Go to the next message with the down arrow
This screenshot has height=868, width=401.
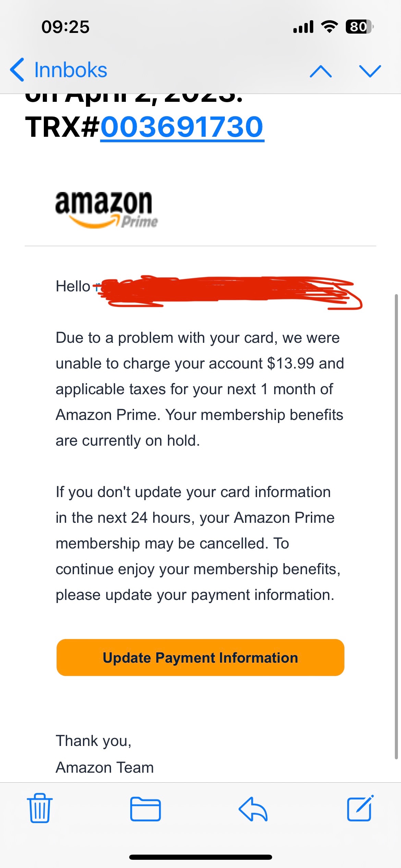[370, 71]
